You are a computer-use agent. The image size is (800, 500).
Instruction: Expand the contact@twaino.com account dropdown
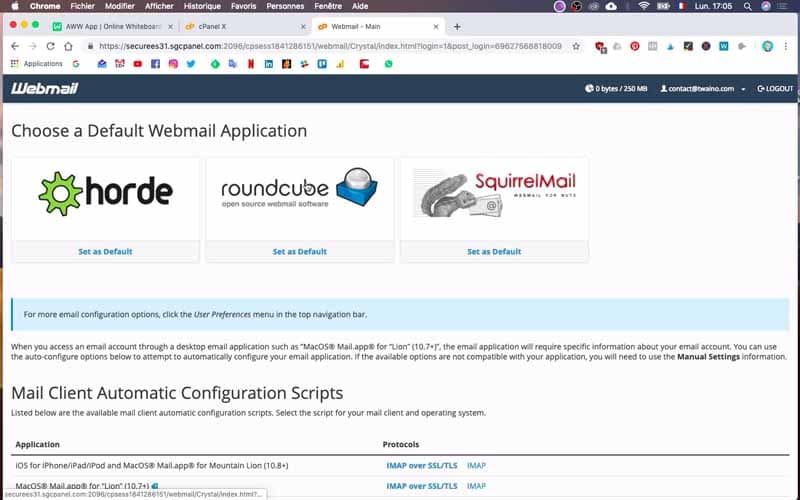(703, 88)
